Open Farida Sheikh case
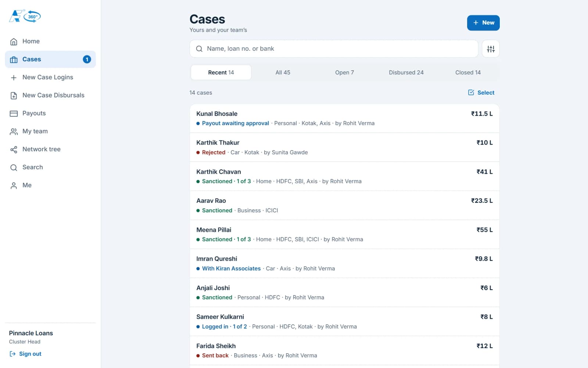Viewport: 588px width, 368px height. (x=344, y=351)
